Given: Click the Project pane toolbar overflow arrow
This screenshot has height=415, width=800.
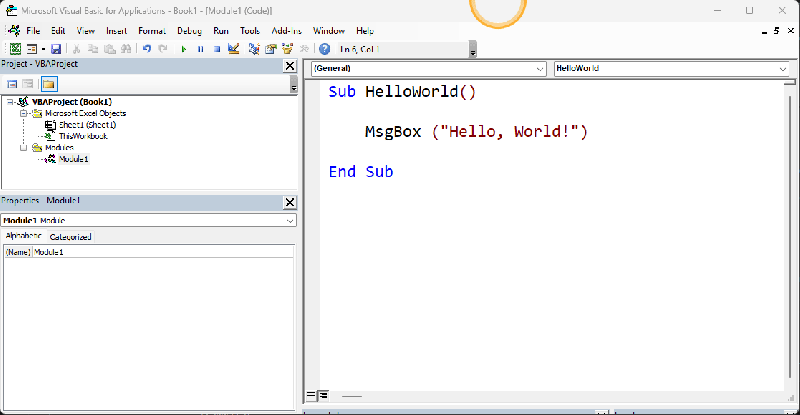Looking at the screenshot, I should pos(293,84).
